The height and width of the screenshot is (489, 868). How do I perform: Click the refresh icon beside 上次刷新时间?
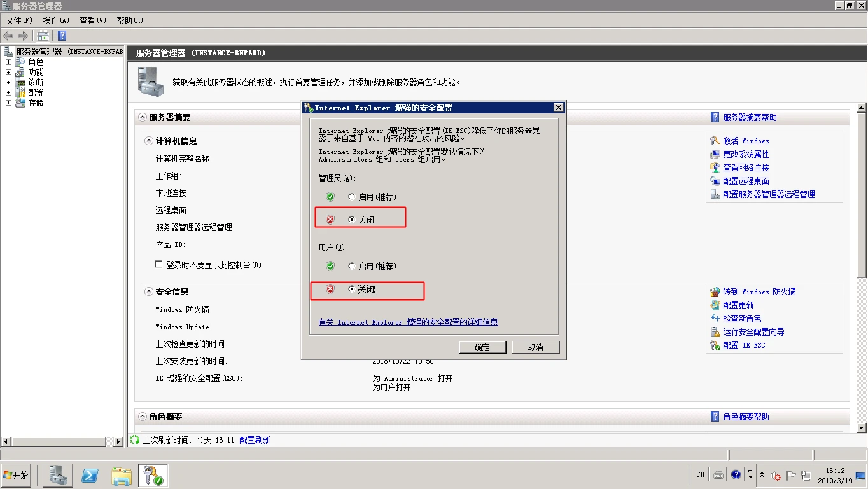134,439
